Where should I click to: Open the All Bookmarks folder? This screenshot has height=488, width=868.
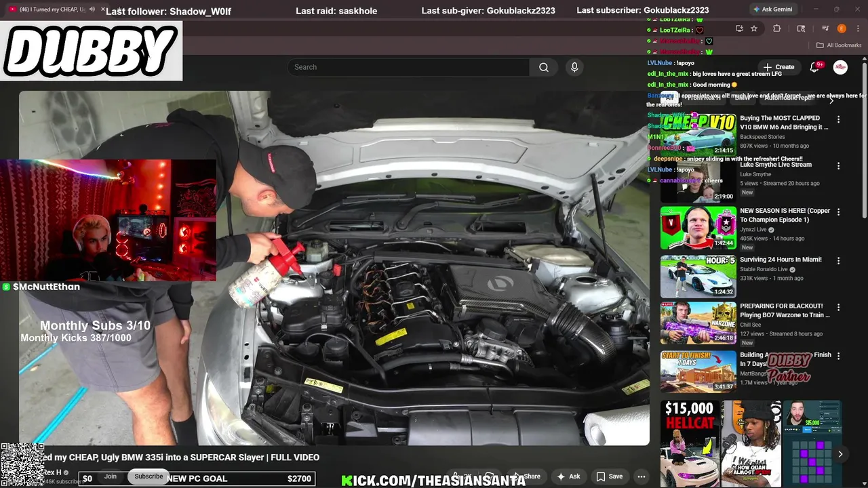pyautogui.click(x=839, y=45)
